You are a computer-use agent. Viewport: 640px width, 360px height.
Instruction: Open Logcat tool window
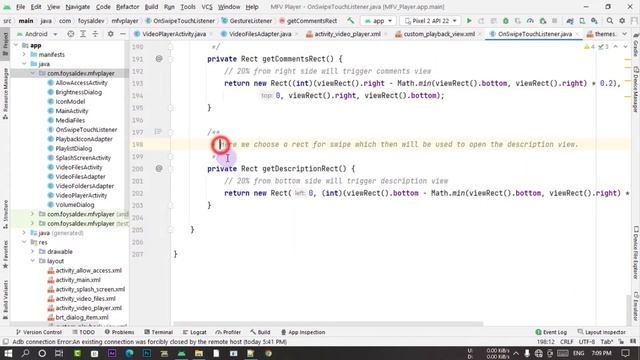pyautogui.click(x=195, y=332)
